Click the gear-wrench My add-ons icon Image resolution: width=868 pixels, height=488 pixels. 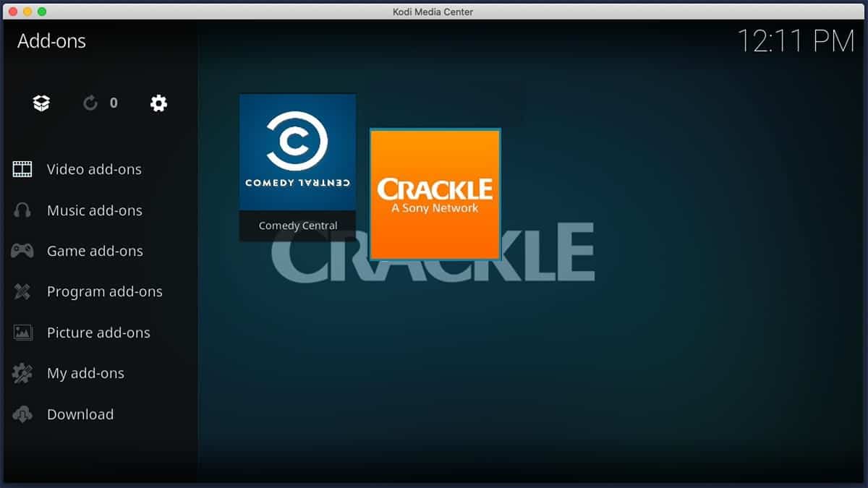pos(22,374)
